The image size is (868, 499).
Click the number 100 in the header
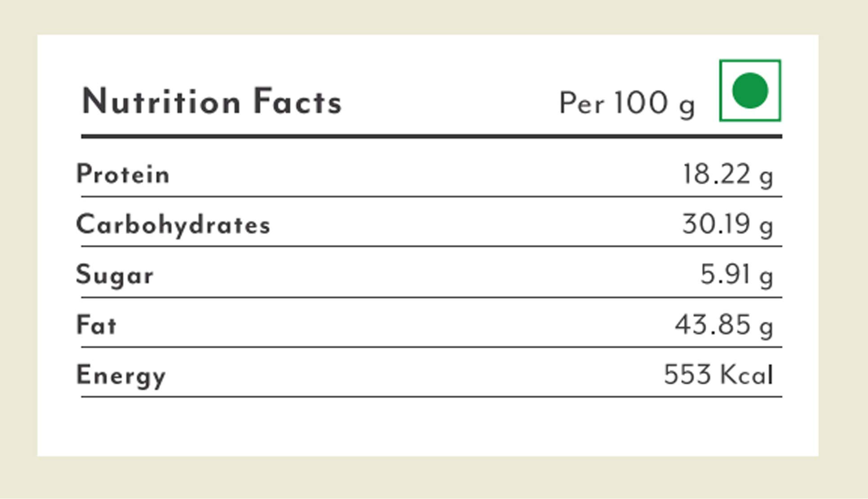pos(641,102)
